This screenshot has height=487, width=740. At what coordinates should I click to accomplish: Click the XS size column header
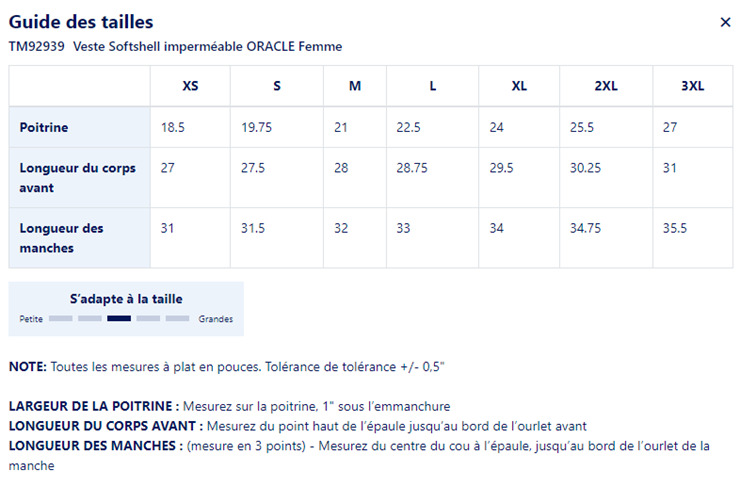[x=190, y=86]
